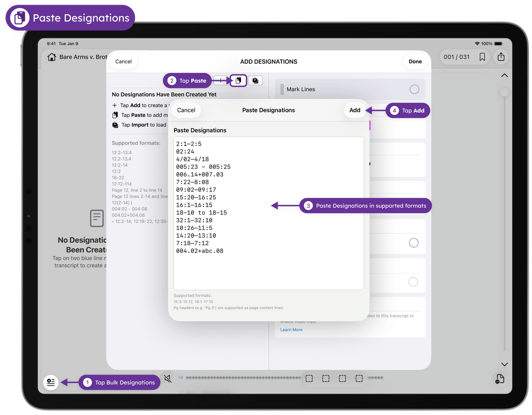The height and width of the screenshot is (415, 532).
Task: Place cursor on line 15:20—16:25
Action: 196,197
